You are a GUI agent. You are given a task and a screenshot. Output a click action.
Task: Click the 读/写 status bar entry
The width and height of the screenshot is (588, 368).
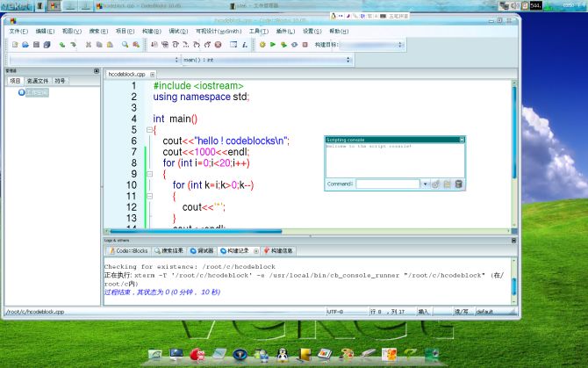pyautogui.click(x=462, y=312)
